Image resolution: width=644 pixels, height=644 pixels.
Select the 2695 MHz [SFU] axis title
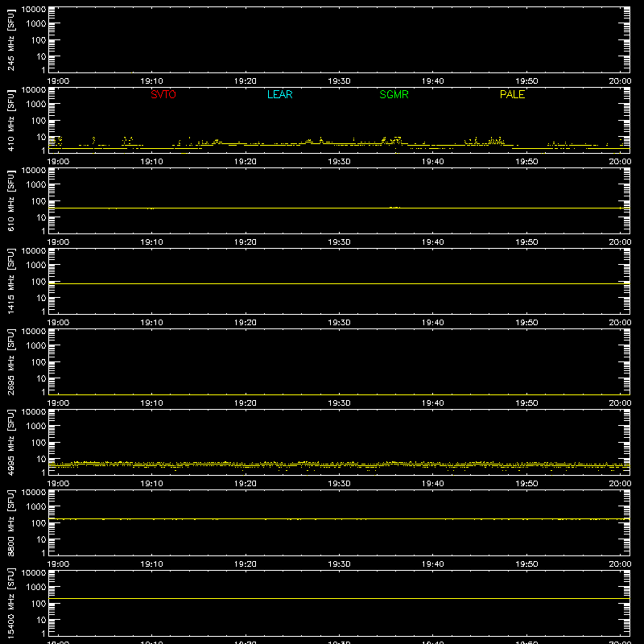click(10, 361)
